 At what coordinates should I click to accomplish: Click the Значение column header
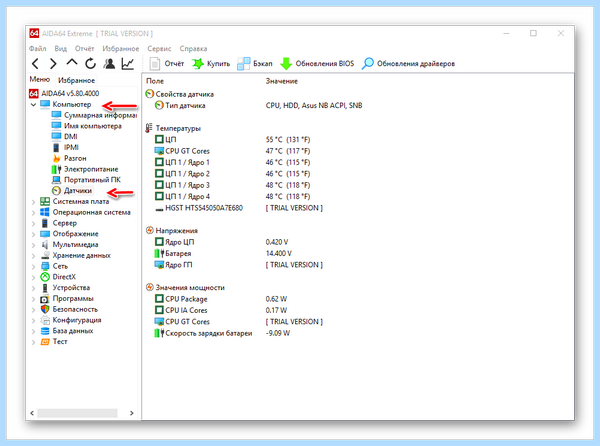point(282,81)
